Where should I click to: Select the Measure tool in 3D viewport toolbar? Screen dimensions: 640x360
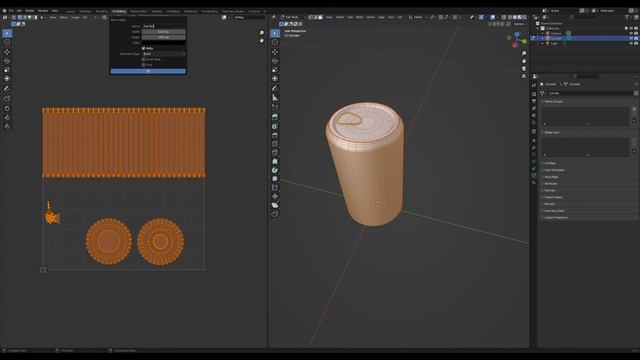click(275, 98)
